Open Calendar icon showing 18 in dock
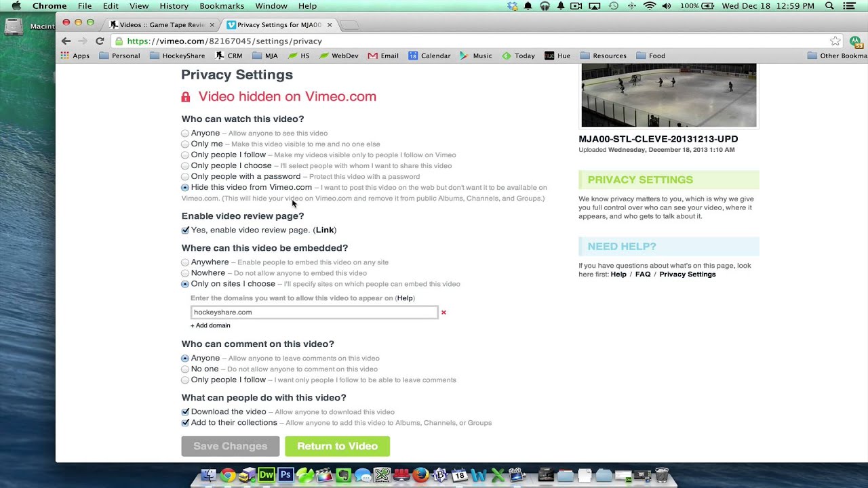The image size is (868, 488). click(x=459, y=476)
